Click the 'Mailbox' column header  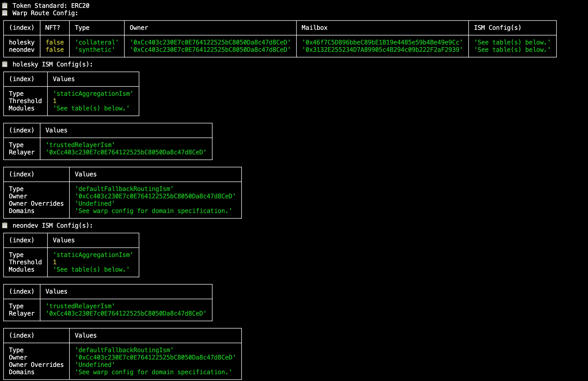(x=314, y=28)
